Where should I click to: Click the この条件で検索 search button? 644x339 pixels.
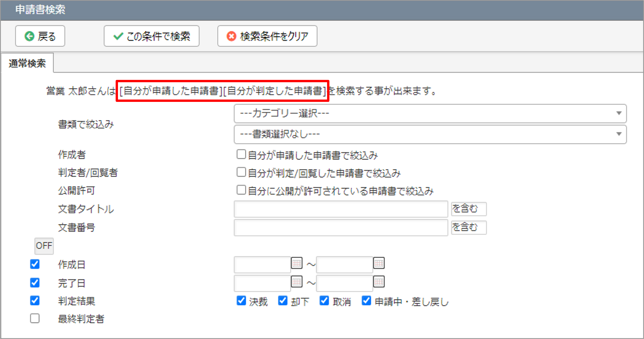pyautogui.click(x=152, y=36)
